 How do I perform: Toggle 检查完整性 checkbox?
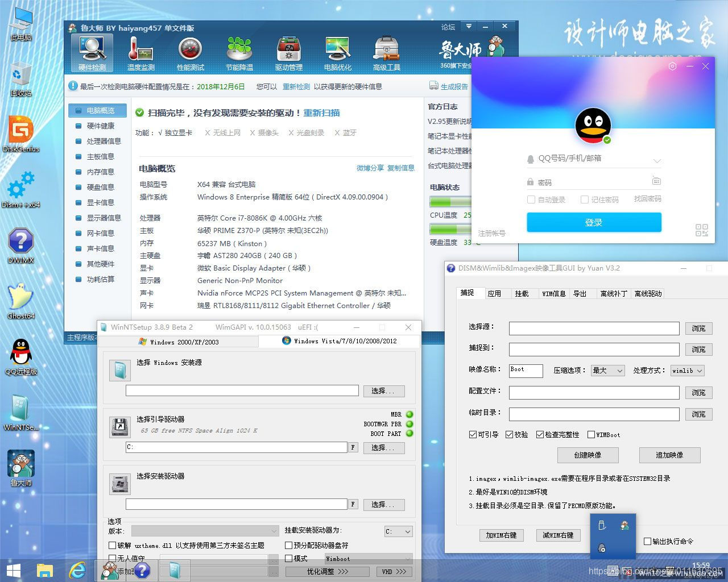(540, 434)
